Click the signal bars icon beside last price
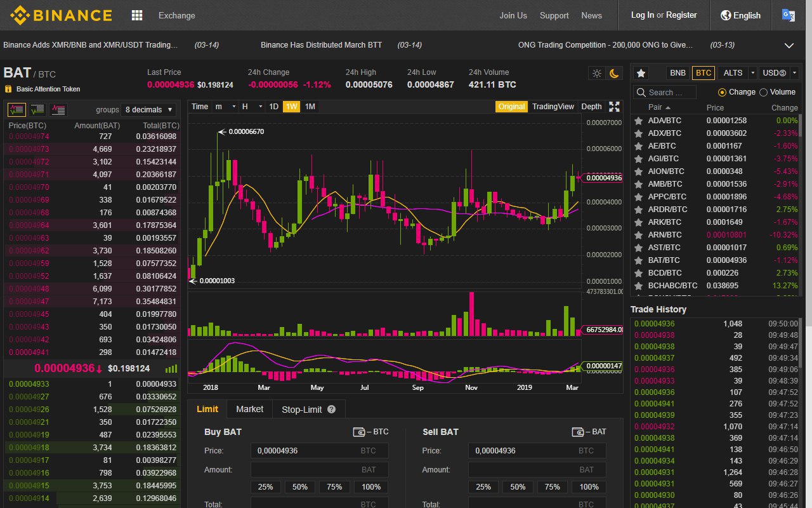 171,368
